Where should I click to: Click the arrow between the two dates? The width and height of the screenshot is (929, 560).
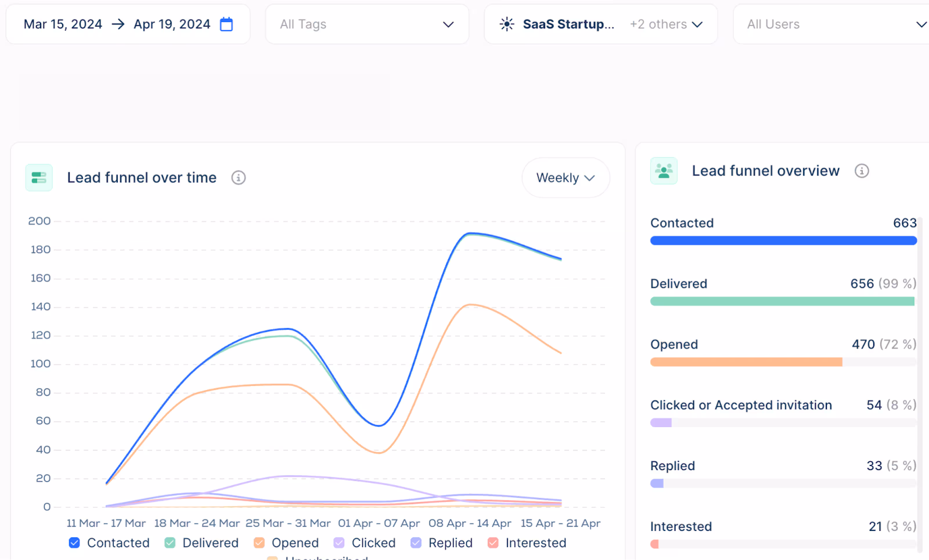(x=118, y=24)
